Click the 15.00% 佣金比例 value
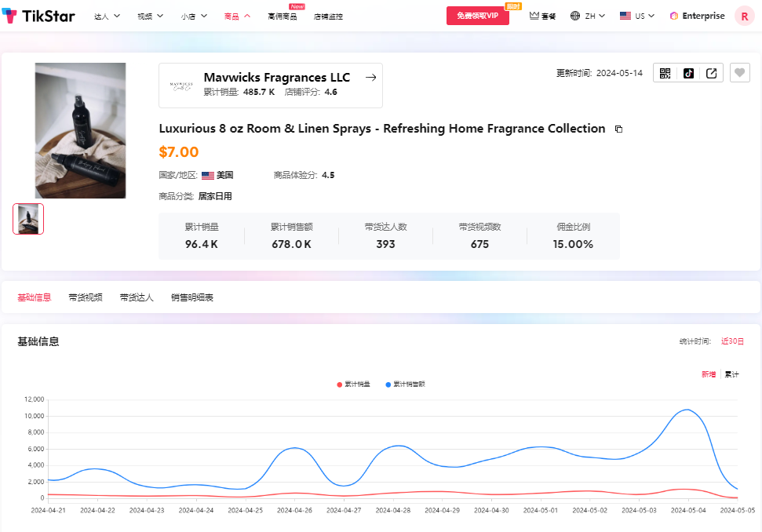The height and width of the screenshot is (532, 762). (x=573, y=244)
